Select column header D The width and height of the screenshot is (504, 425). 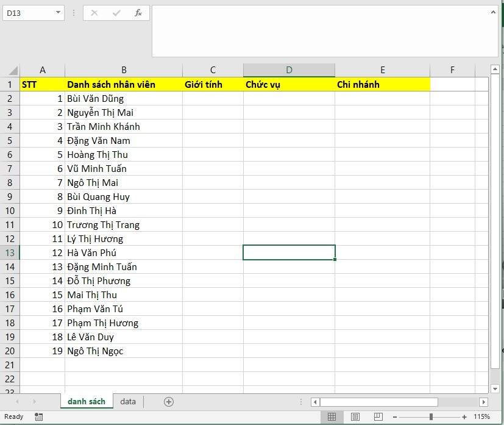[288, 70]
